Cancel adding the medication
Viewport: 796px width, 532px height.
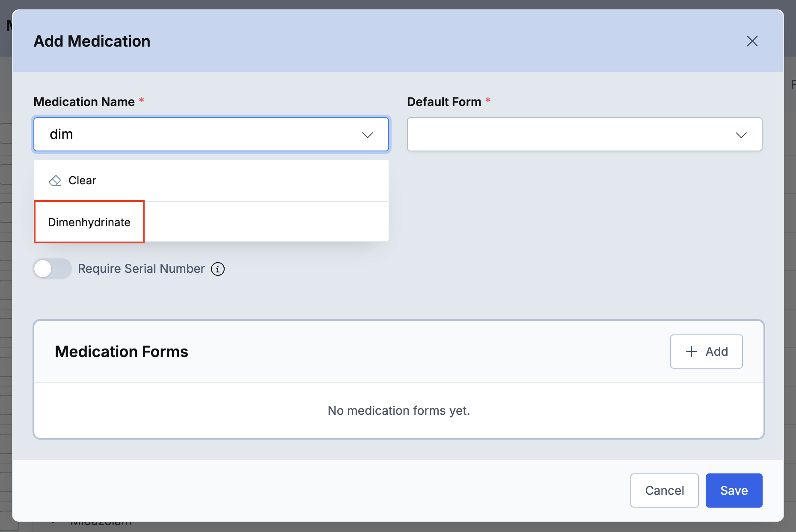664,491
